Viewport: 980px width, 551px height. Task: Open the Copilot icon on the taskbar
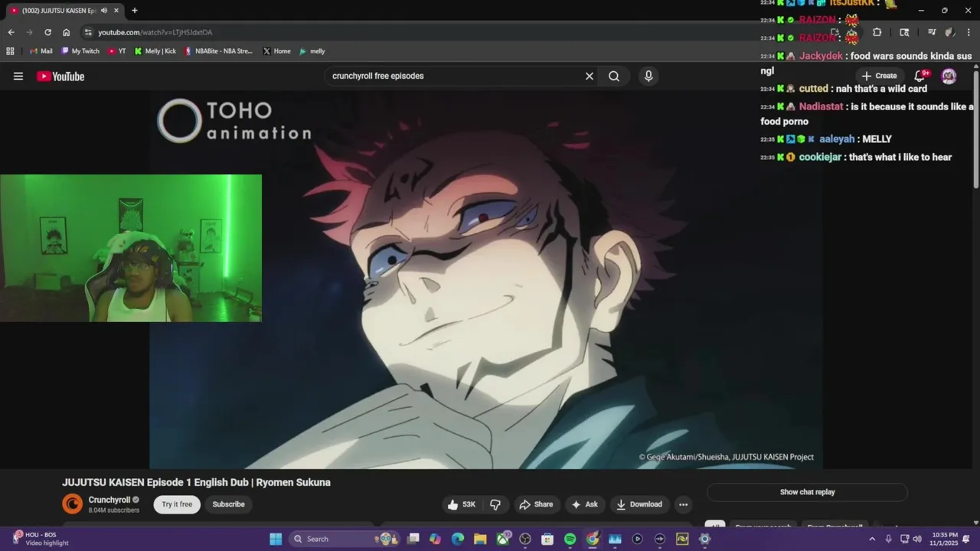tap(435, 539)
